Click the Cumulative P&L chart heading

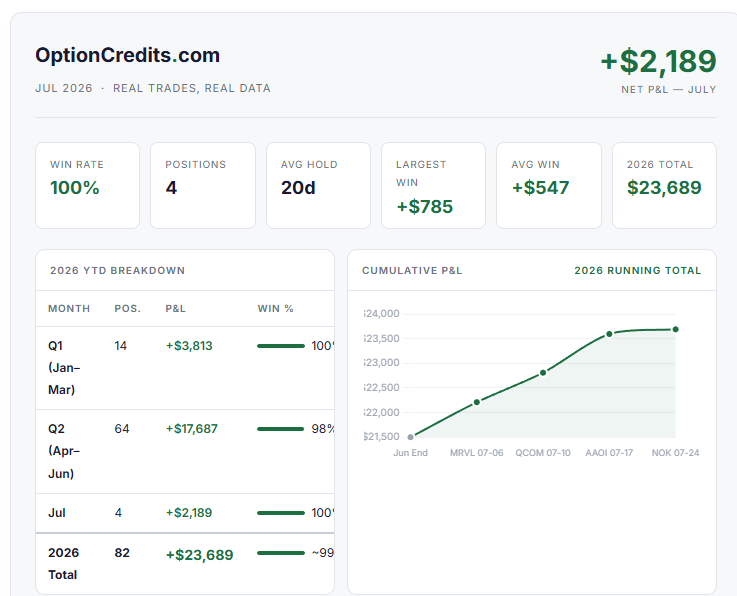412,271
